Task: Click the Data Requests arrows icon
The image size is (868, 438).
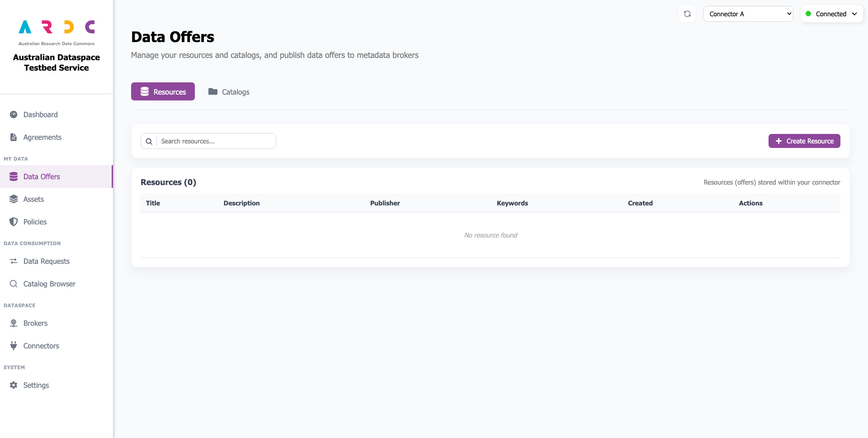Action: (x=14, y=261)
